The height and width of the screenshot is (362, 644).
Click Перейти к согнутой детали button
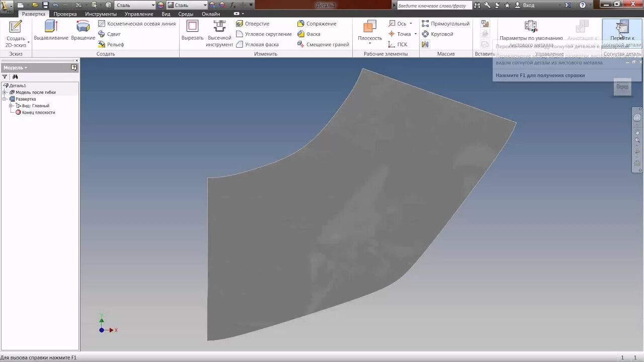tap(622, 33)
